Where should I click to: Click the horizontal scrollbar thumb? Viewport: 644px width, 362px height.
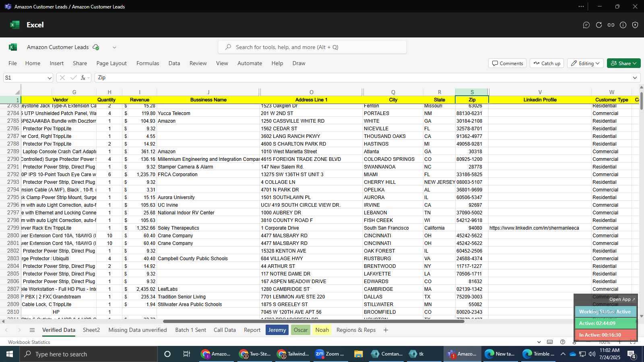pyautogui.click(x=314, y=321)
